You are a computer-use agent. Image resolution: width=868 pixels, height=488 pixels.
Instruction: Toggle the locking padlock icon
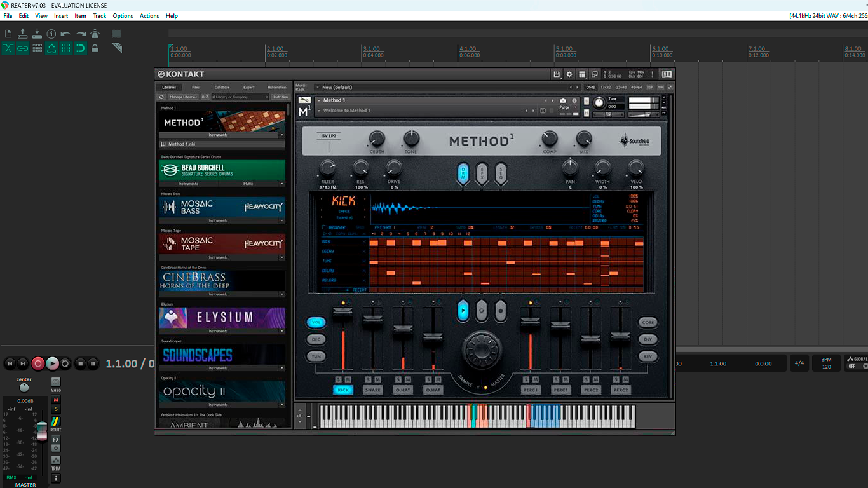(95, 48)
